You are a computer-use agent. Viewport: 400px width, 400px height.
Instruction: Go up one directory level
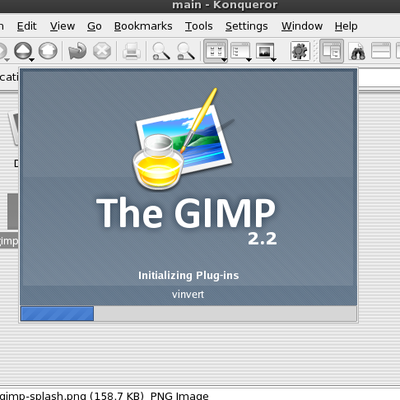[x=23, y=51]
